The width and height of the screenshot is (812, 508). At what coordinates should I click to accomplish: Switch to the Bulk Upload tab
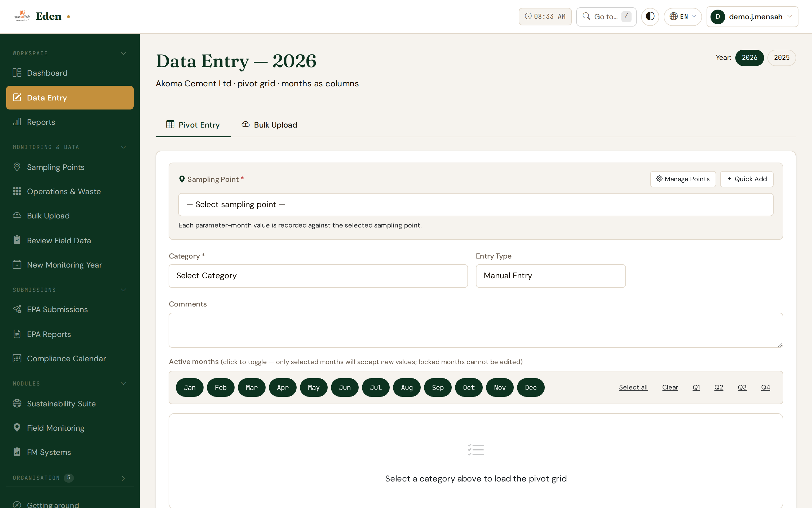269,125
